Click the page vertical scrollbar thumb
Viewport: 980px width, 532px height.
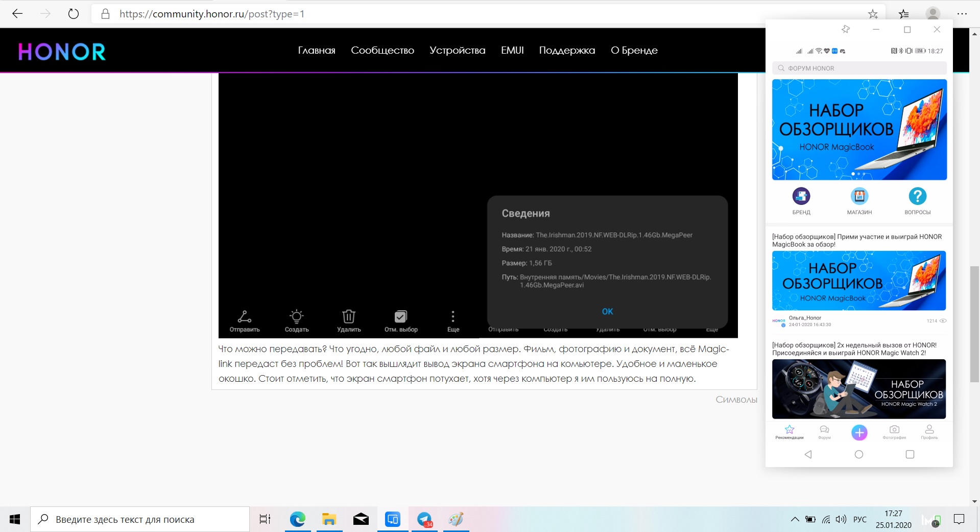point(974,324)
